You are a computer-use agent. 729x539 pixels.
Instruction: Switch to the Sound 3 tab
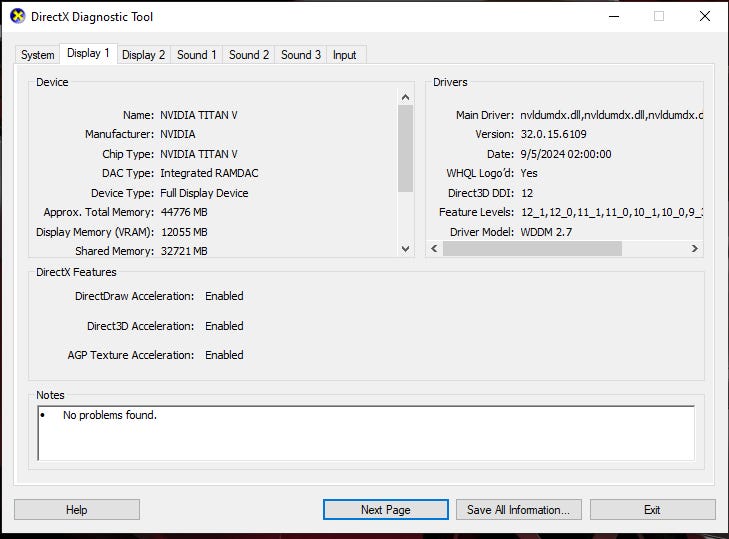pyautogui.click(x=301, y=55)
